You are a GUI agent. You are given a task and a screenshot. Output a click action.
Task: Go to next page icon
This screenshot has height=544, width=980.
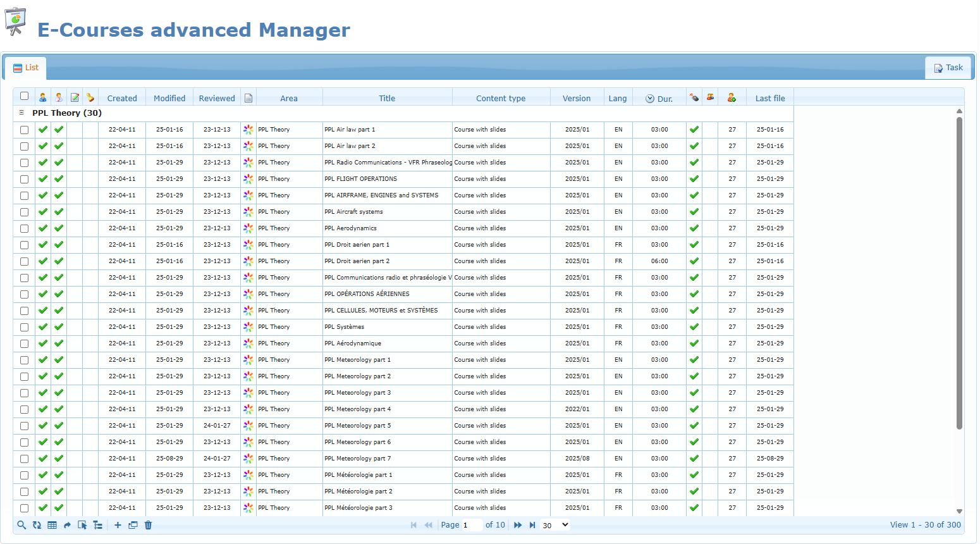coord(518,525)
